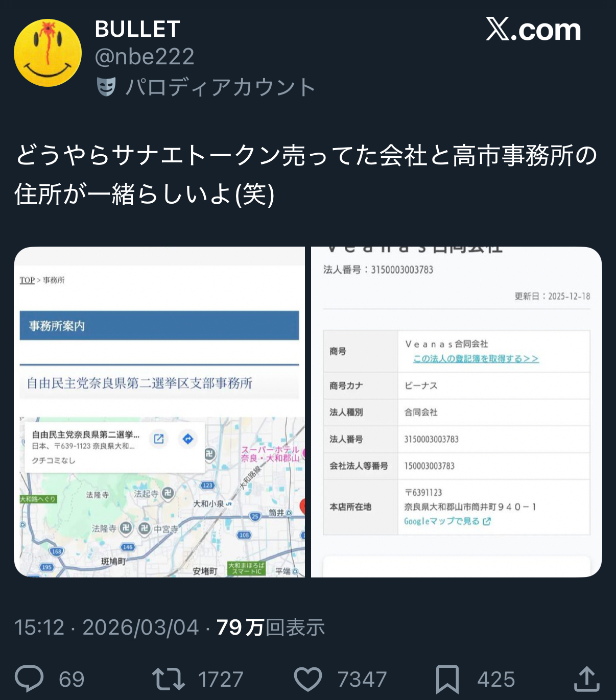Tap the 15:12 2026/03/04 timestamp

coord(106,627)
